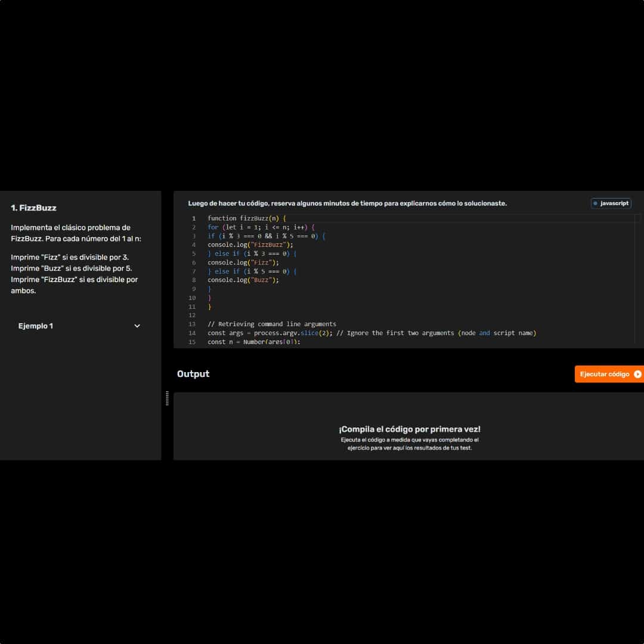
Task: Place cursor on function fizzBuzz(n) line
Action: 247,218
